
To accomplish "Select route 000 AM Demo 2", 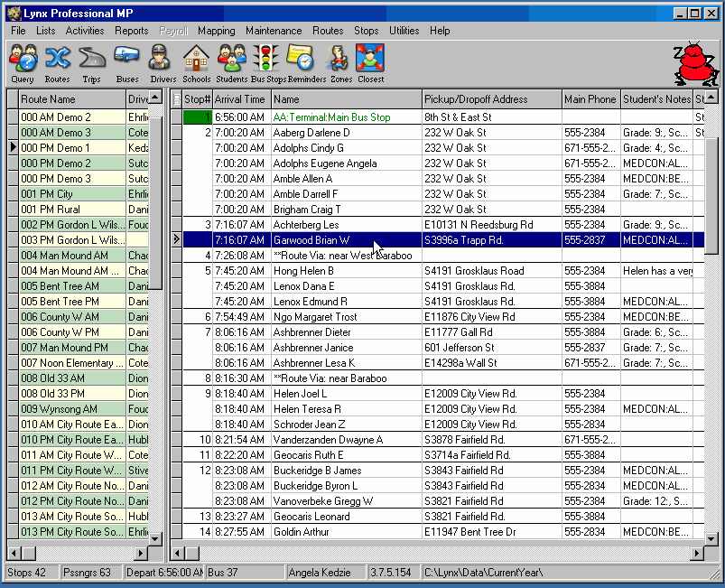I will click(72, 117).
